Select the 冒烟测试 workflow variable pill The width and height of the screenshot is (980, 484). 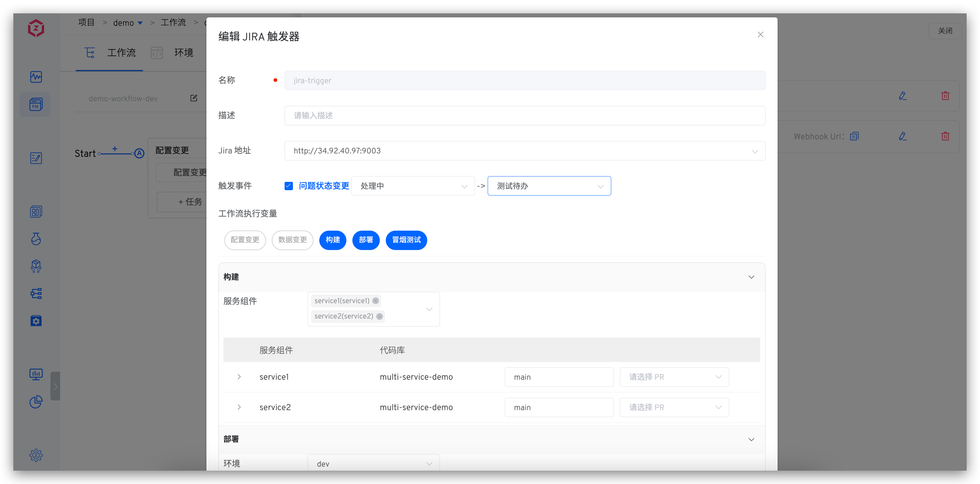(x=406, y=240)
